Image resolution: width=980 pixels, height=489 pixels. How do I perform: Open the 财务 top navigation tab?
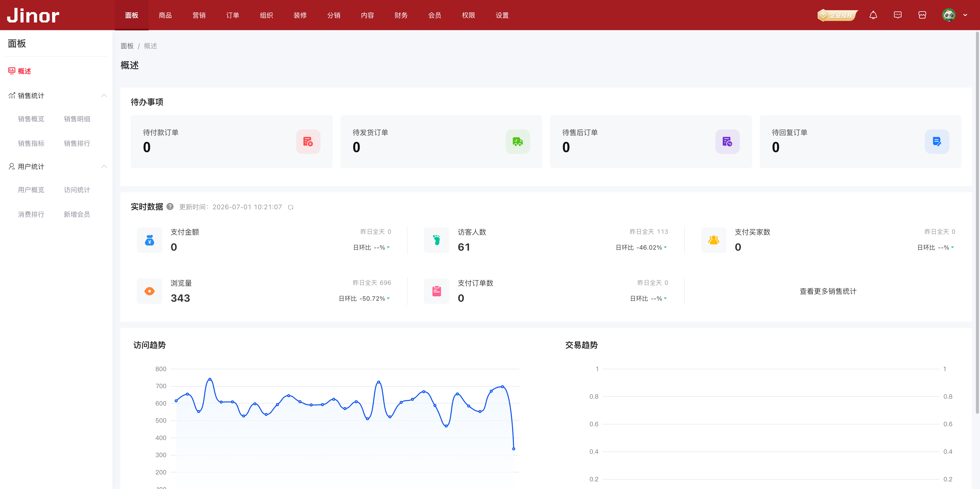pos(401,15)
